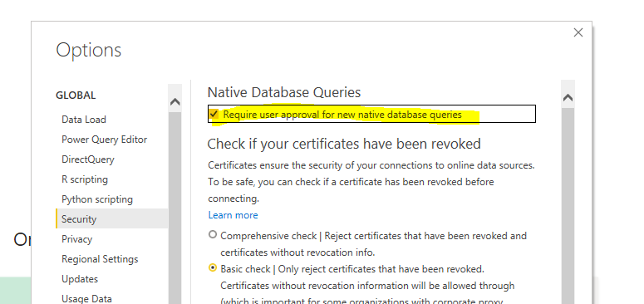Open R scripting options
644x304 pixels.
[x=85, y=179]
